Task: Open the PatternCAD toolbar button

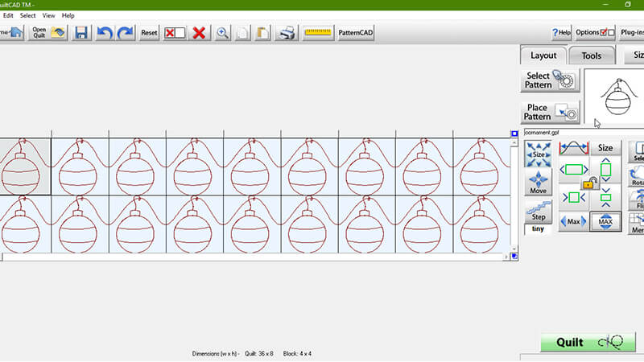Action: [356, 33]
